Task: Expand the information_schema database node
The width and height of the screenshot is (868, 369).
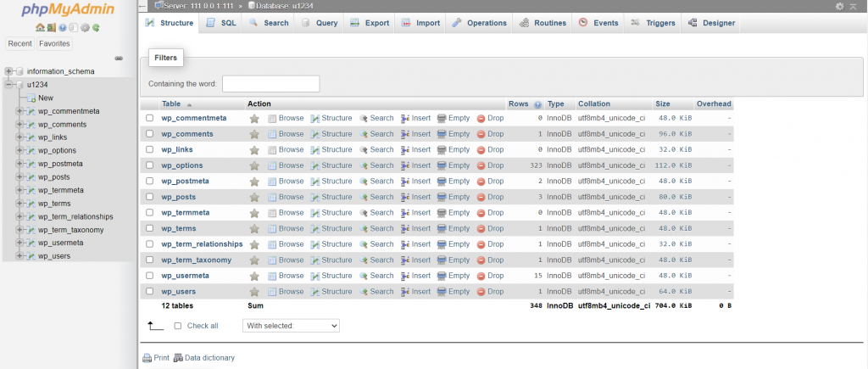Action: pos(8,71)
